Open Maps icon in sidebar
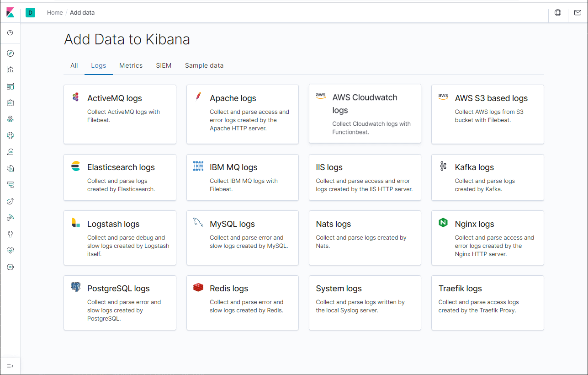The image size is (588, 375). point(10,119)
